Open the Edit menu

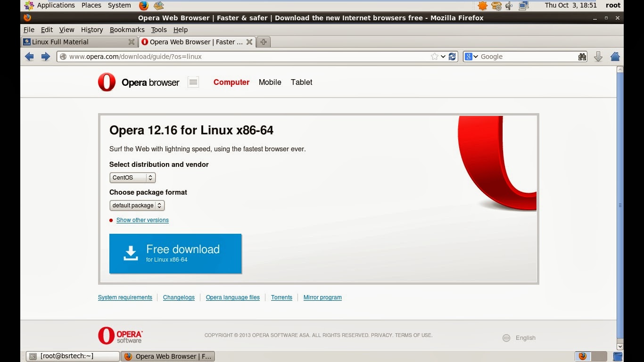click(47, 30)
